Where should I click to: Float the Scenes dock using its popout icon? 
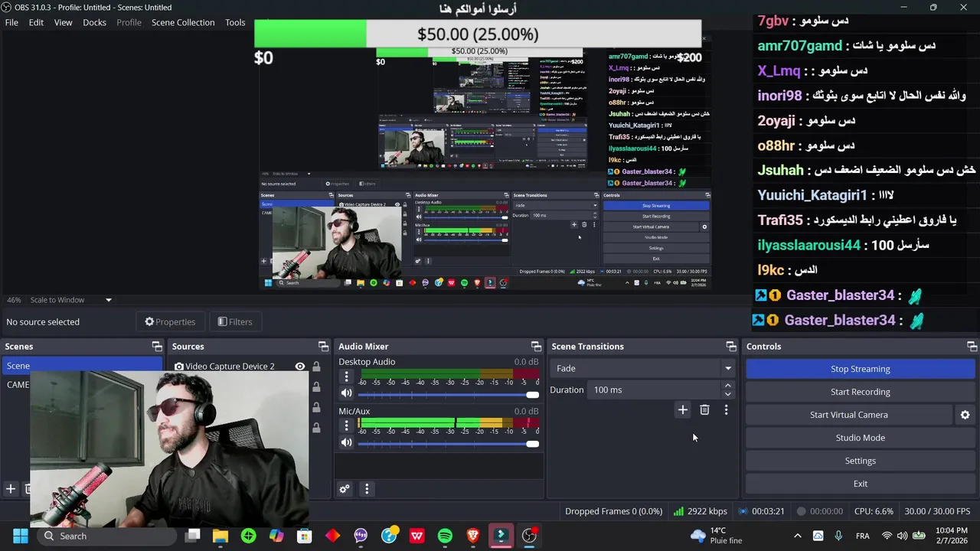tap(157, 347)
